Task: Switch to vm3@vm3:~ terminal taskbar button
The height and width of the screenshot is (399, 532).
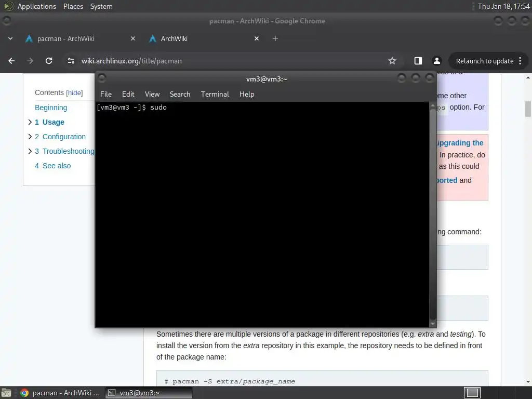Action: (149, 393)
